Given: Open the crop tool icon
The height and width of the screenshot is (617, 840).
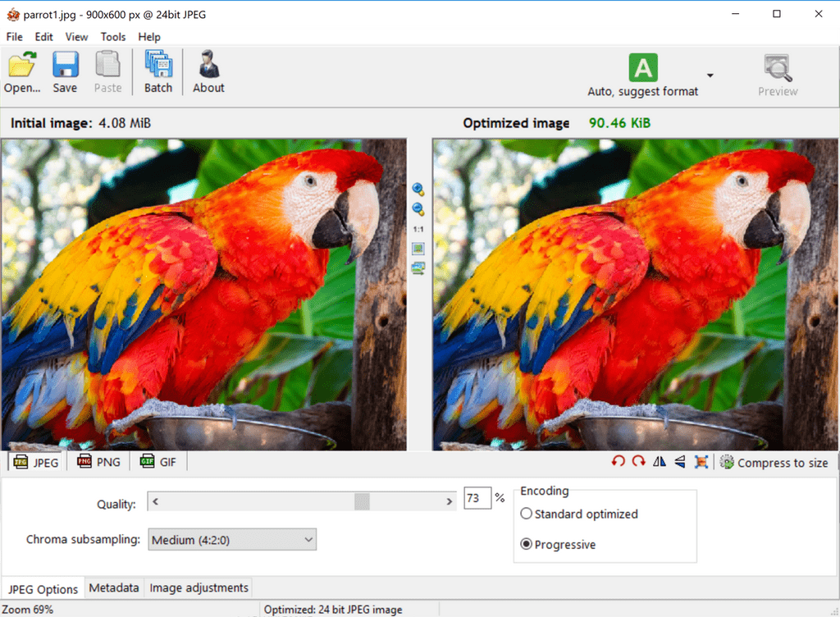Looking at the screenshot, I should coord(701,462).
